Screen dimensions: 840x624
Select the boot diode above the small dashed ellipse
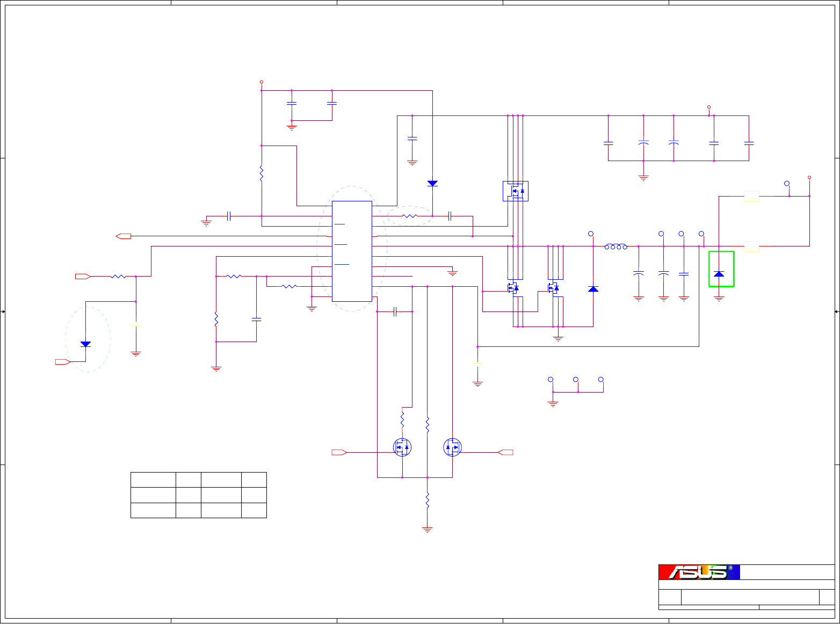432,184
